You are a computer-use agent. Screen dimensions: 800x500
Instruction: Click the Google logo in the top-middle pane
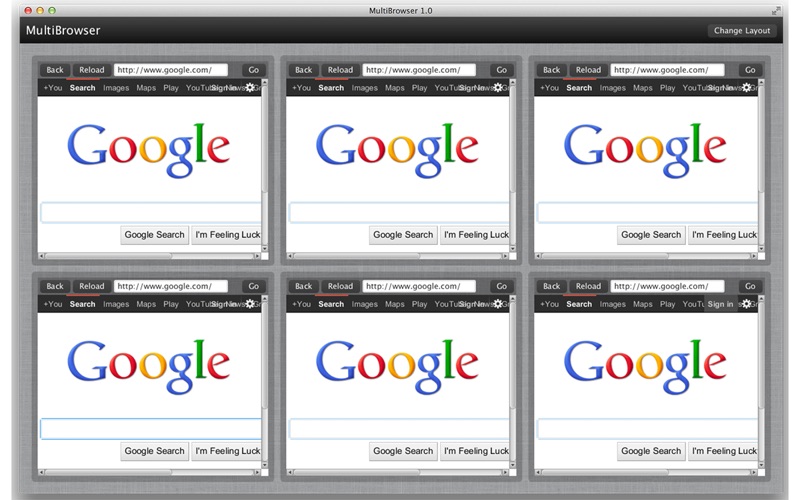[397, 150]
